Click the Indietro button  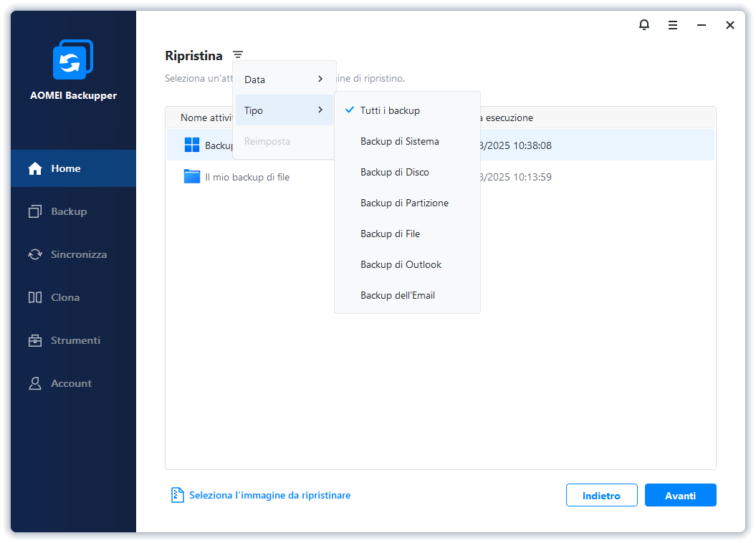602,495
